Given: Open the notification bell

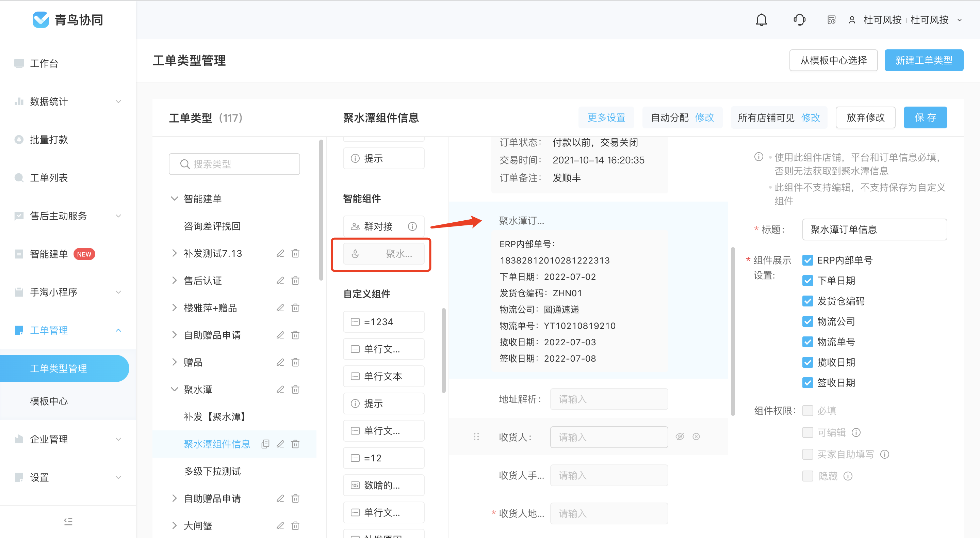Looking at the screenshot, I should [x=761, y=20].
